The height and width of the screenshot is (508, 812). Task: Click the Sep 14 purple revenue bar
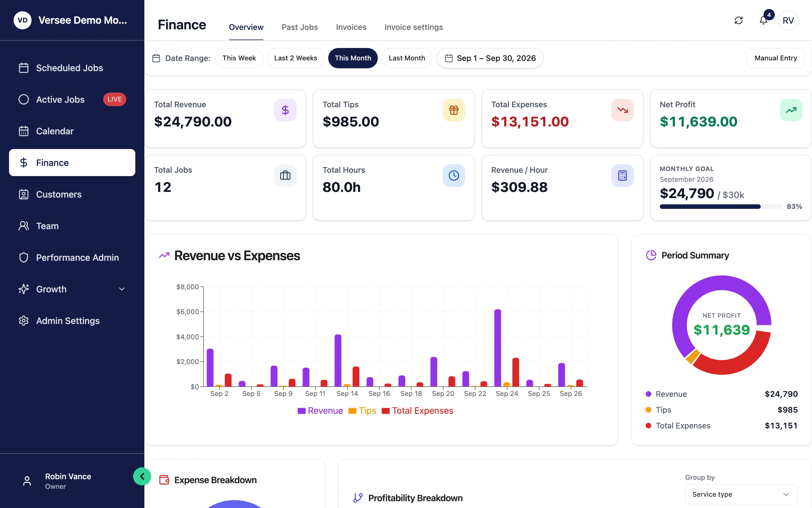pos(338,360)
